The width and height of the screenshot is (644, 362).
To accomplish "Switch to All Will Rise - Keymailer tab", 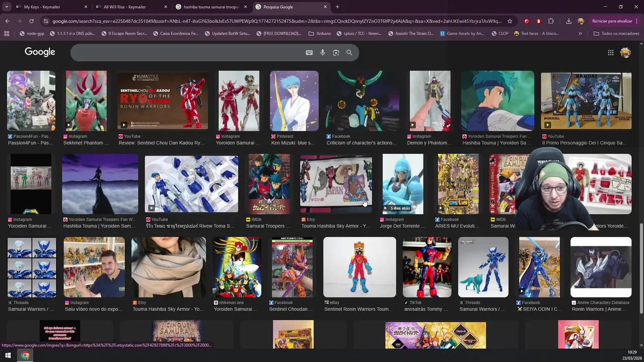I will [x=131, y=7].
